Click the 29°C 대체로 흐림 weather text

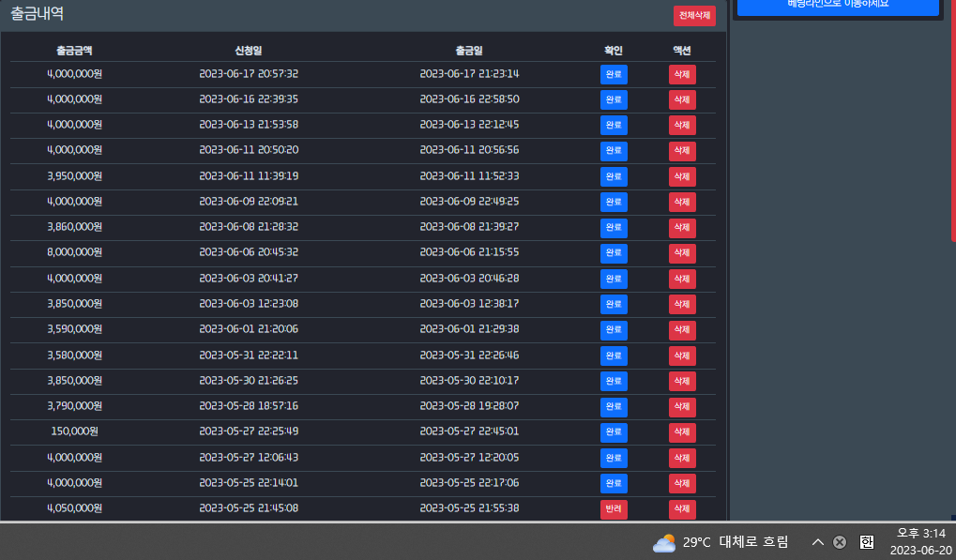(736, 542)
